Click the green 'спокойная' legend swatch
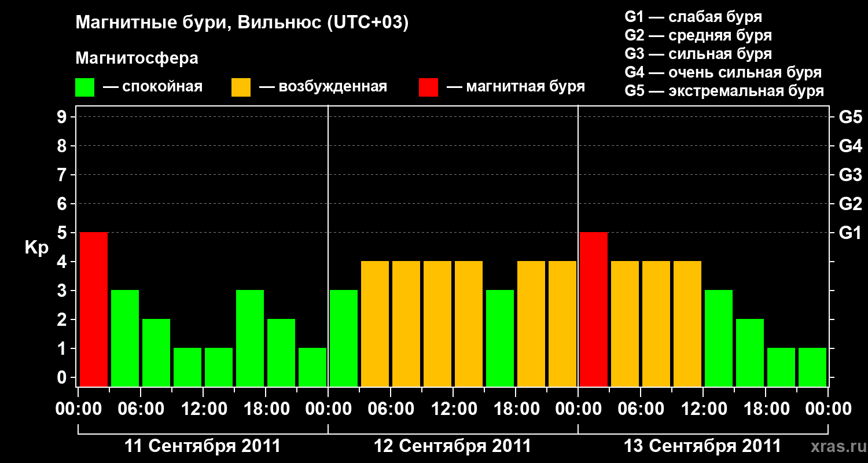 point(85,87)
